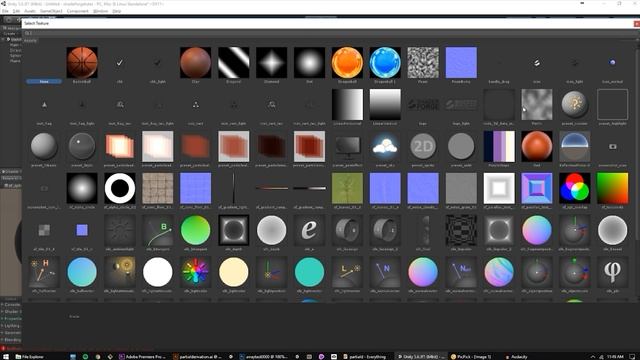Switch to the Assets tab in texture picker
Screen dimensions: 640x360
[x=30, y=40]
